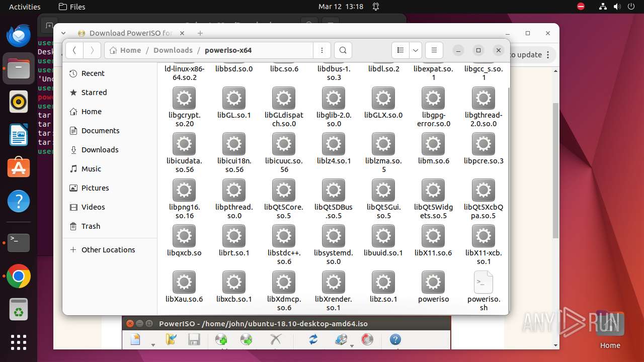Viewport: 644px width, 362px height.
Task: Click the red Burn disc icon in PowerISO
Action: [368, 340]
